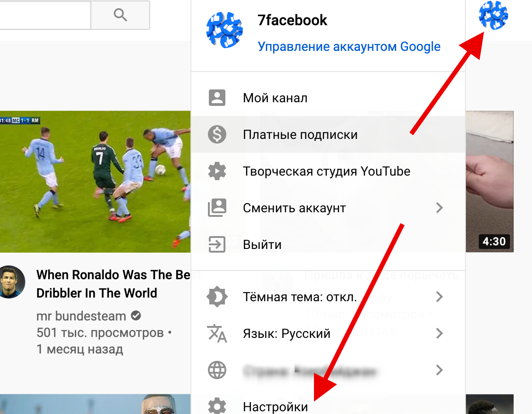Open Творческая студия YouTube menu entry
This screenshot has width=532, height=414.
pyautogui.click(x=326, y=171)
